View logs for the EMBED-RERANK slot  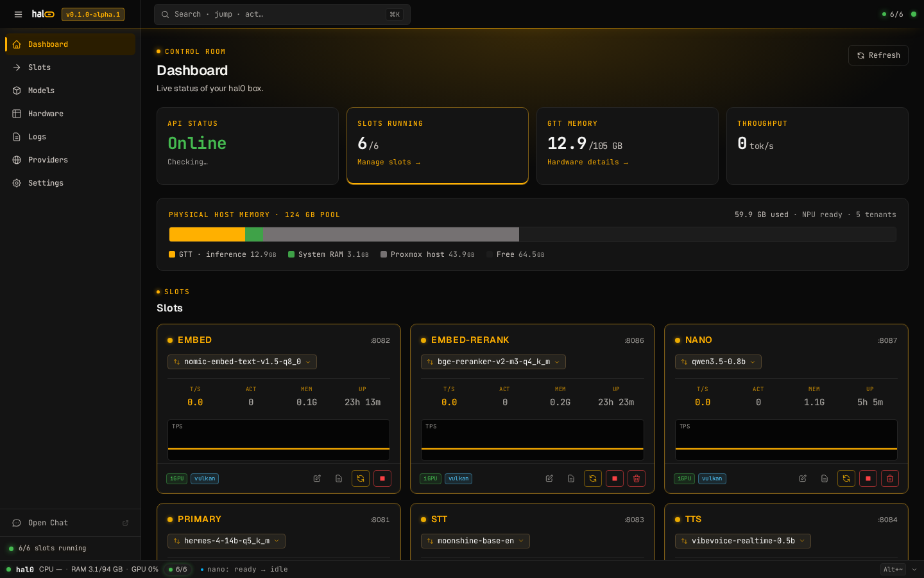571,478
